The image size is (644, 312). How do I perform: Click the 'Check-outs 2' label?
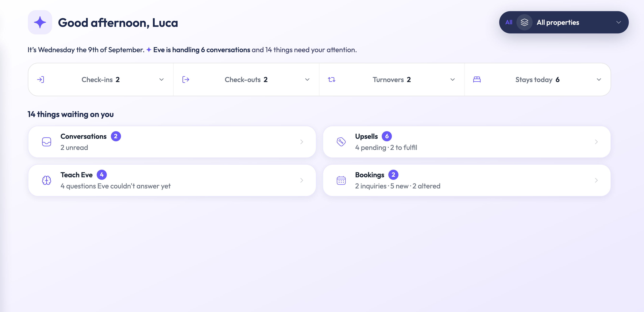click(x=246, y=80)
